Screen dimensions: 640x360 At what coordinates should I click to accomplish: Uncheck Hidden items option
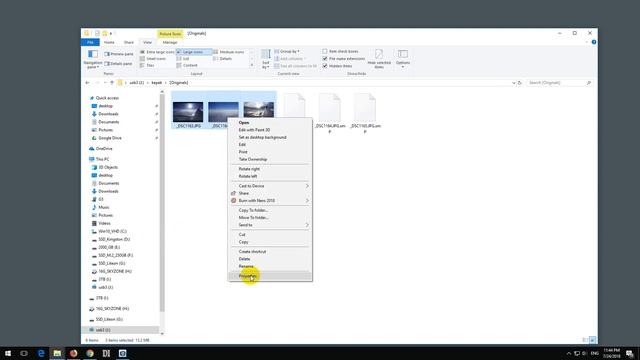point(325,66)
